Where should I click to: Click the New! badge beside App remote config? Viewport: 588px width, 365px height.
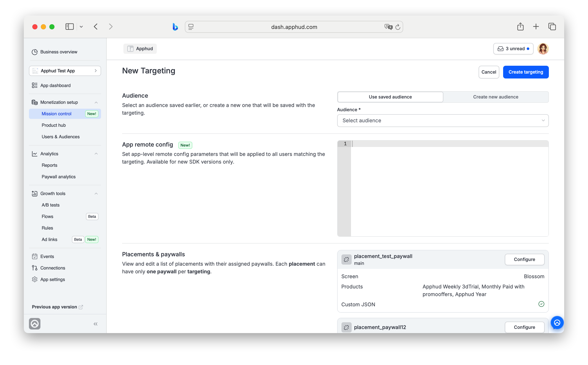click(185, 145)
